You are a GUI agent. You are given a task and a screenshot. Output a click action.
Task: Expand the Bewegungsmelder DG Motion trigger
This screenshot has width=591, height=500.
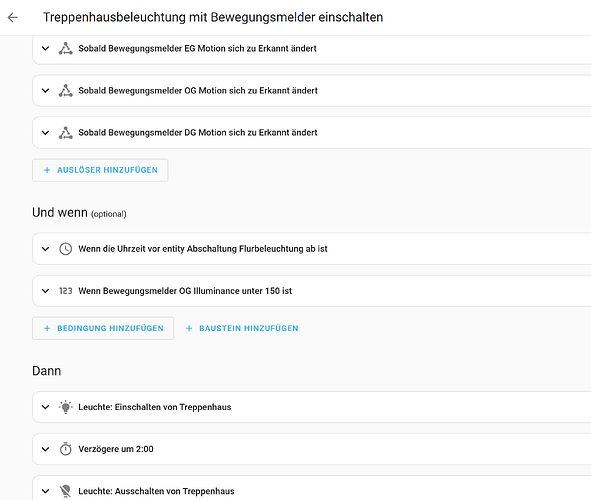[46, 133]
